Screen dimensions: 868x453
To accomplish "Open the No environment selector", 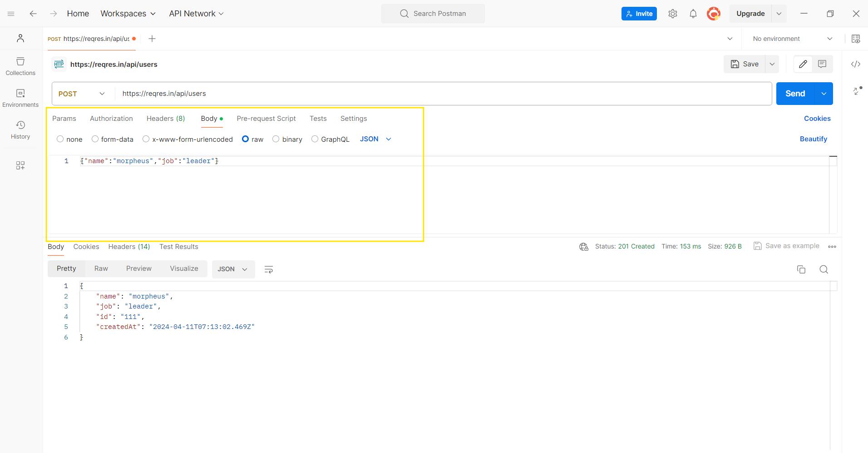I will (x=792, y=39).
